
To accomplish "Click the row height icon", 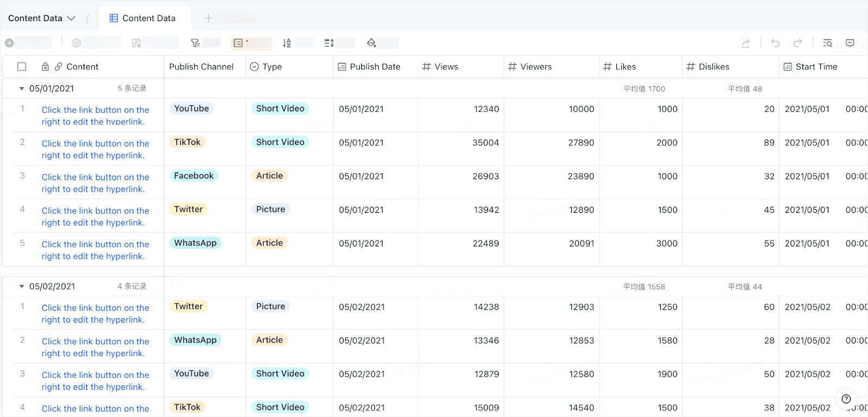I will click(x=329, y=43).
